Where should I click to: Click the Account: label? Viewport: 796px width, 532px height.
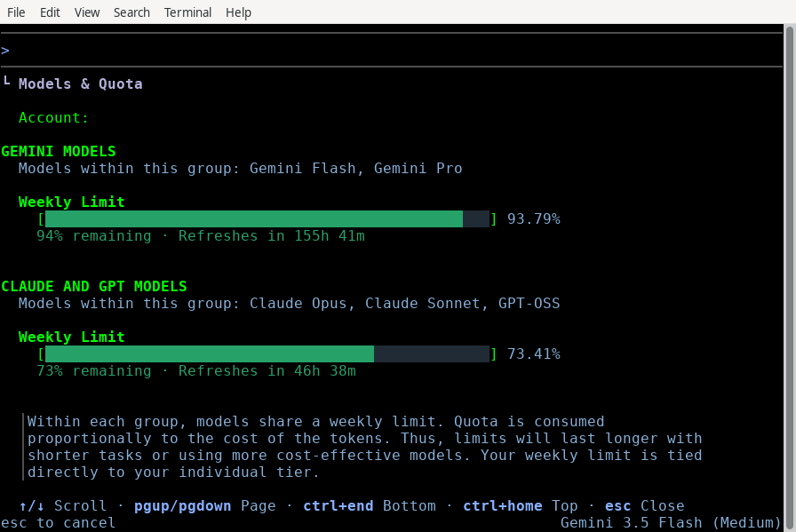point(53,118)
